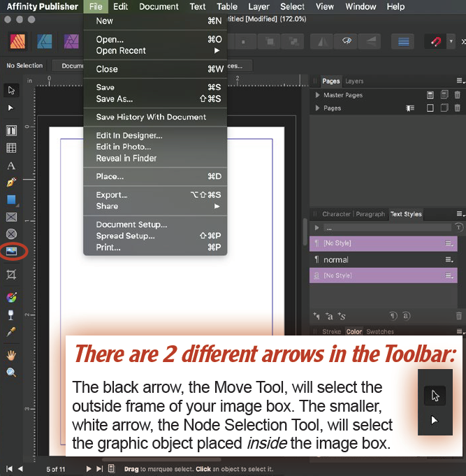Expand the Master Pages section

tap(318, 95)
